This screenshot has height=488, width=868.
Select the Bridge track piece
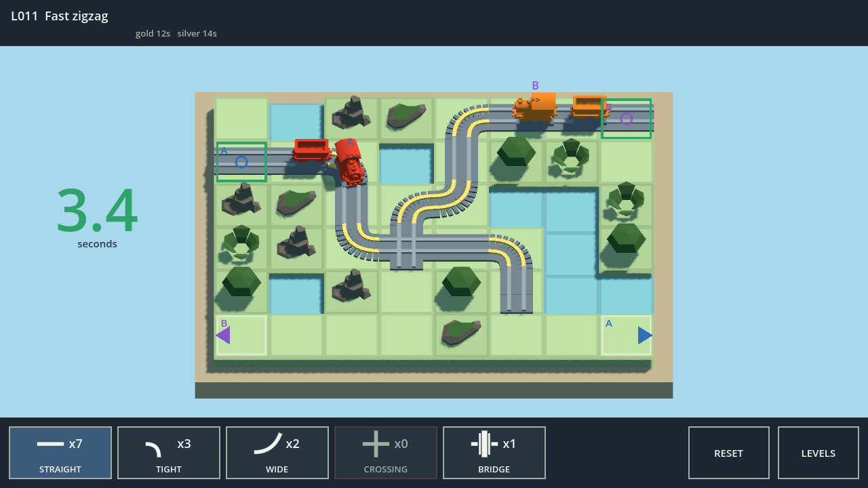click(494, 453)
